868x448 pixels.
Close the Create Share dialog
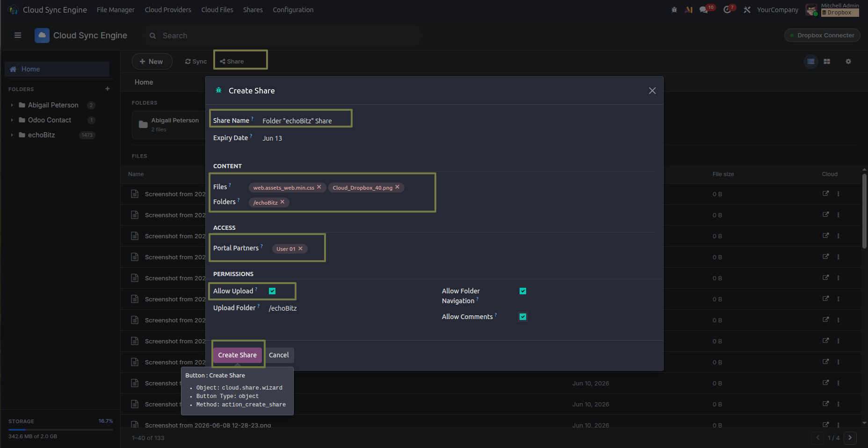click(x=652, y=91)
